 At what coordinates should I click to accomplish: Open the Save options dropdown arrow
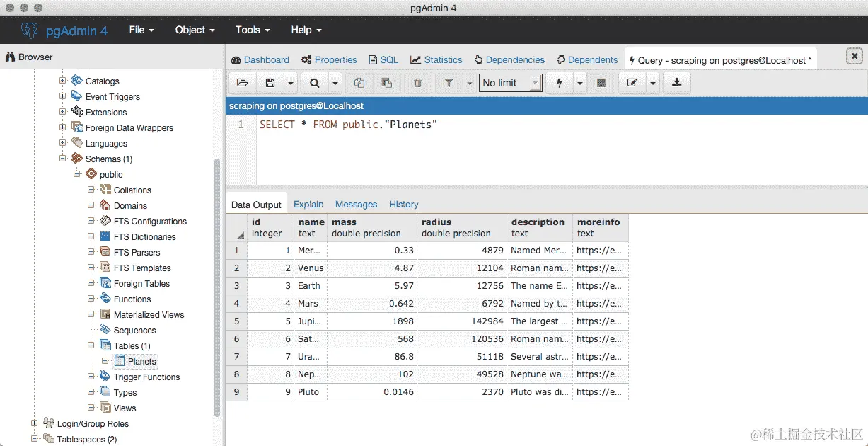[x=291, y=83]
